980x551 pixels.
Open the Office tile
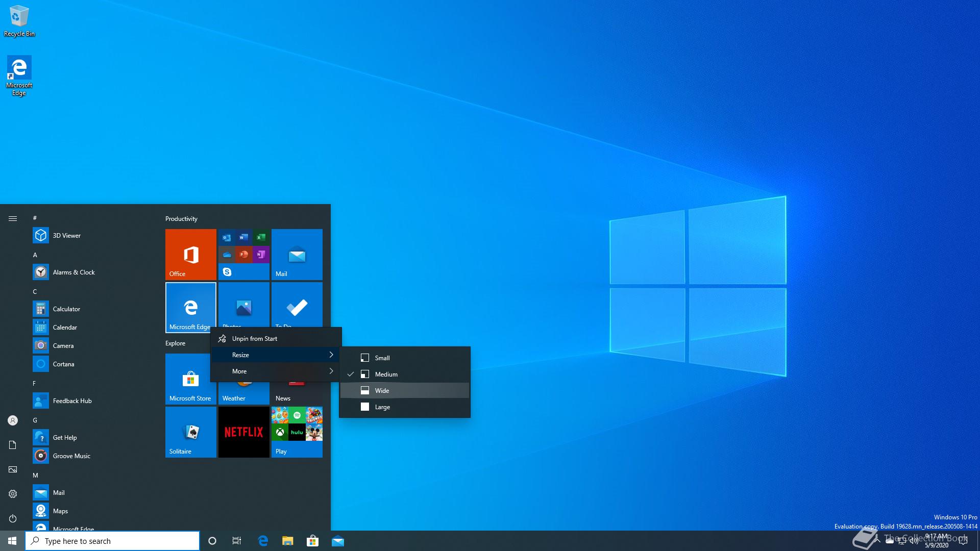(x=190, y=254)
